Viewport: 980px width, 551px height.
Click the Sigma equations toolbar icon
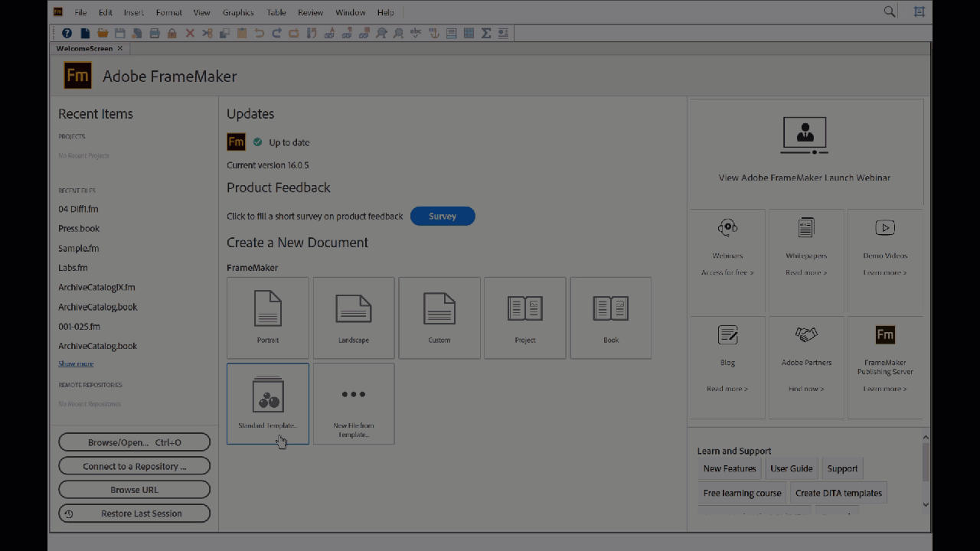(486, 33)
